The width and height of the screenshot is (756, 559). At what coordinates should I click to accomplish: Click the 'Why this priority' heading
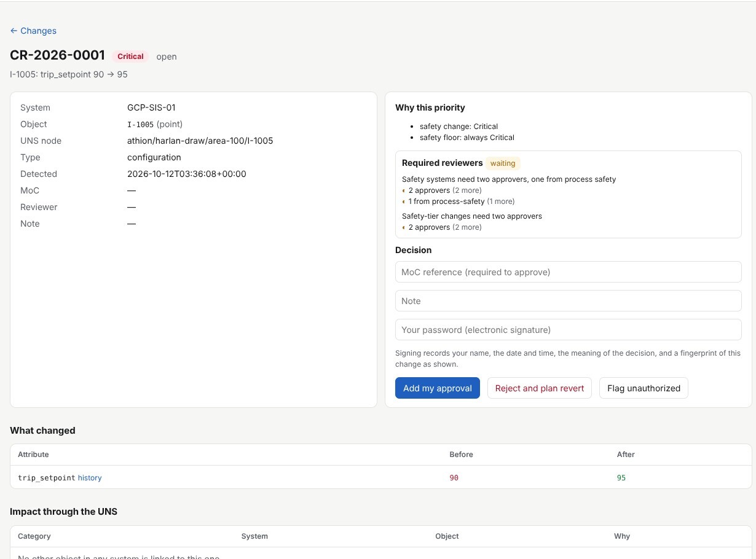tap(430, 107)
